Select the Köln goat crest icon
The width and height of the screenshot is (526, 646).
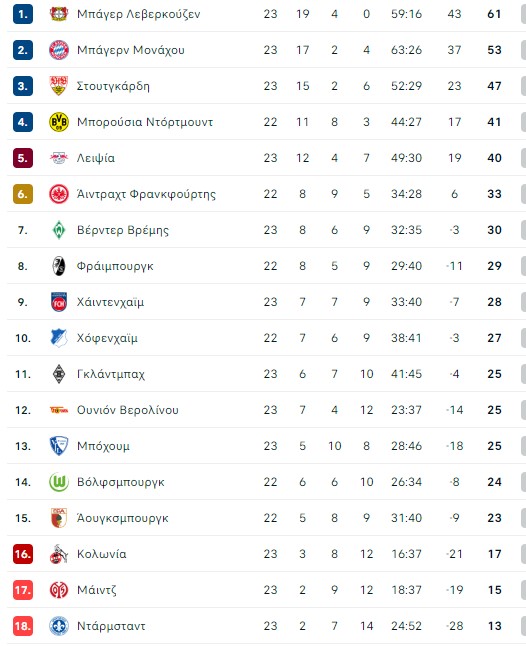[x=59, y=554]
